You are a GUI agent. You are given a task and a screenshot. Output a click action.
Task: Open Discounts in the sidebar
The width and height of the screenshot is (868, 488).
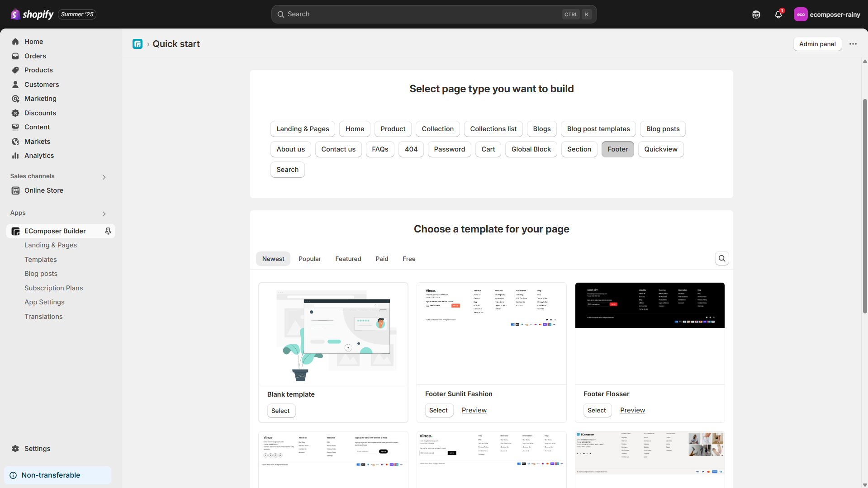coord(40,113)
